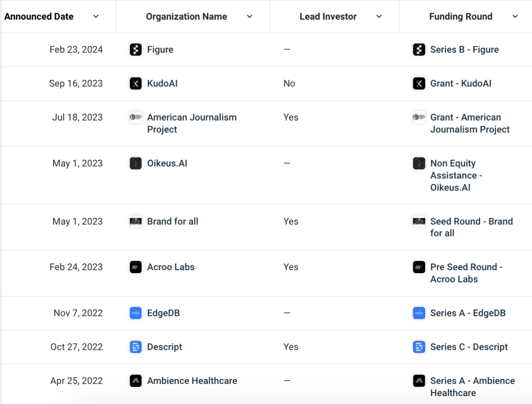Click the Nov 7, 2022 date cell

(x=78, y=313)
